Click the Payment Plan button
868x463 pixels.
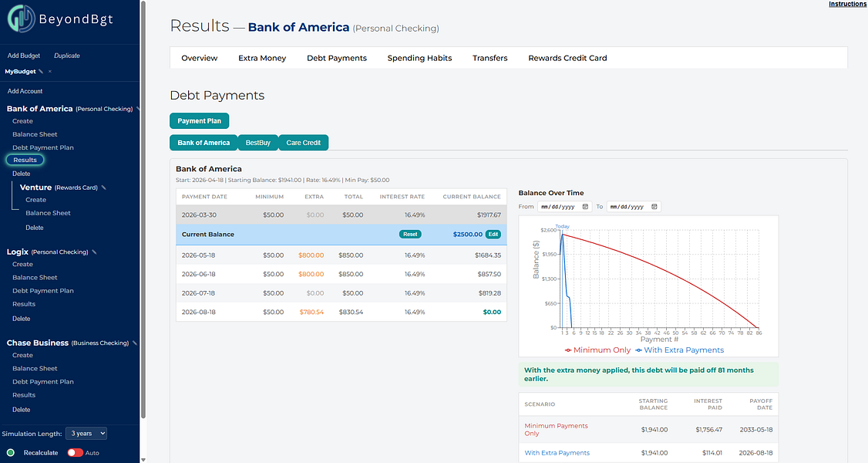(x=200, y=120)
